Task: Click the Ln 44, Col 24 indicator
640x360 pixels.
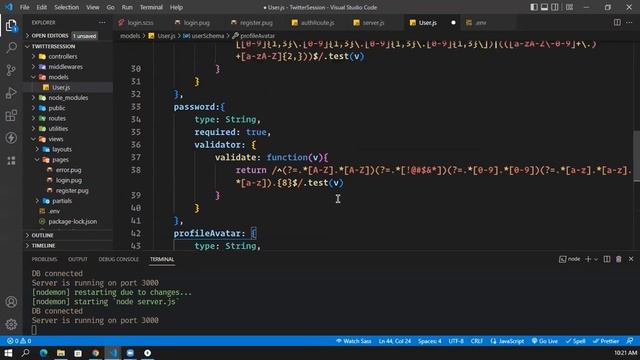Action: tap(395, 341)
